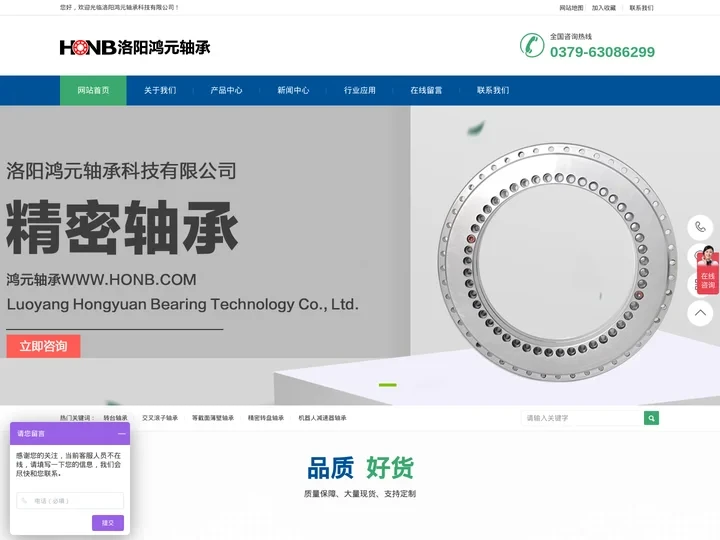
Task: Click the hotline number 0379-63086299
Action: (x=602, y=52)
